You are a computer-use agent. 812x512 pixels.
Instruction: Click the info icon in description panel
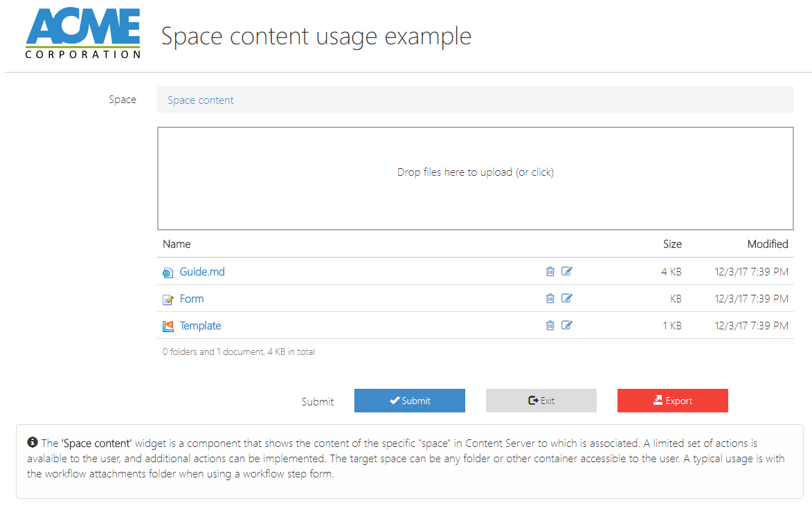click(x=33, y=442)
